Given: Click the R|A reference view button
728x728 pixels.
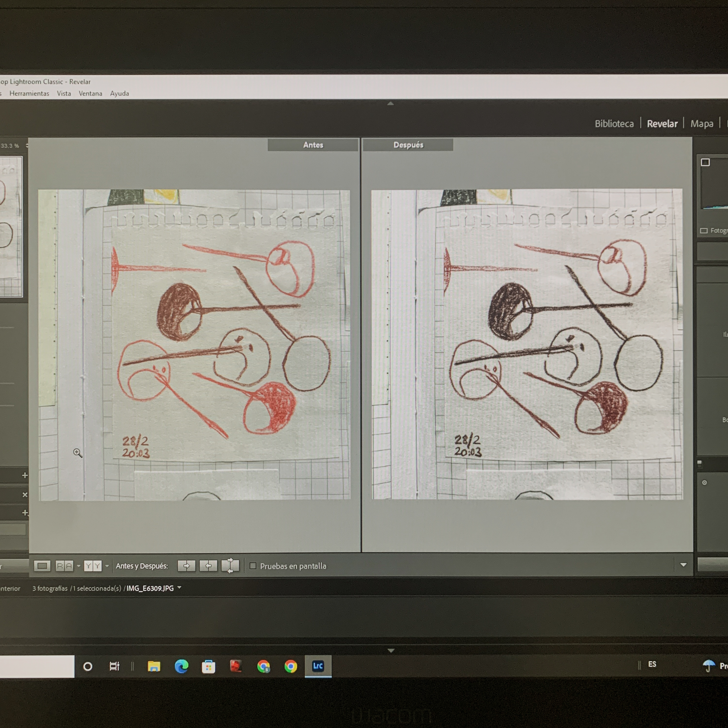Looking at the screenshot, I should pyautogui.click(x=64, y=566).
